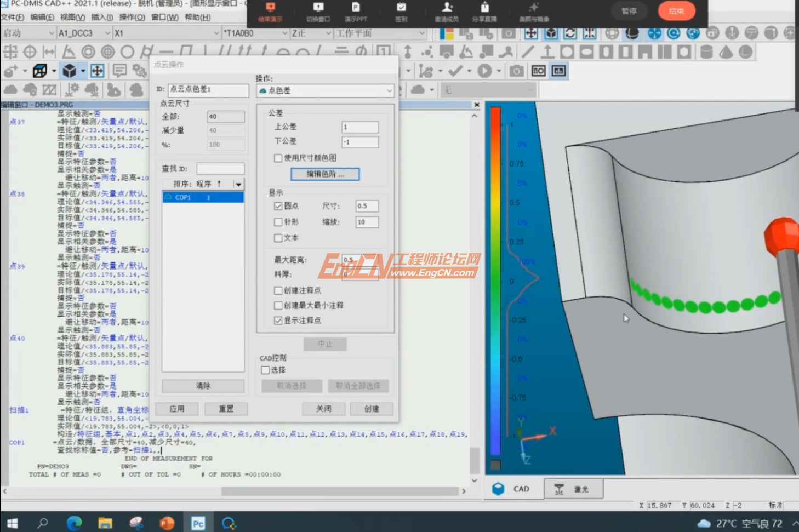Click the wireframe cube display icon
Viewport: 799px width, 532px height.
click(40, 71)
